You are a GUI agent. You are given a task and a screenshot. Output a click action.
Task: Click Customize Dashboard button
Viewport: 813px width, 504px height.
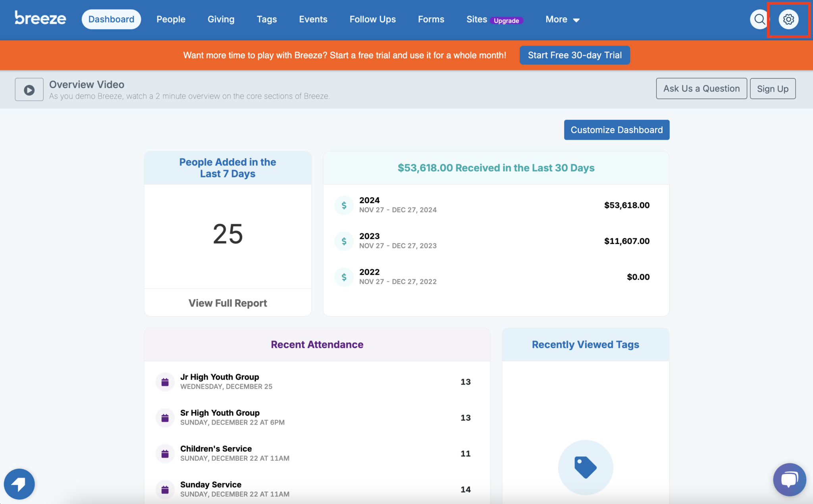coord(616,130)
